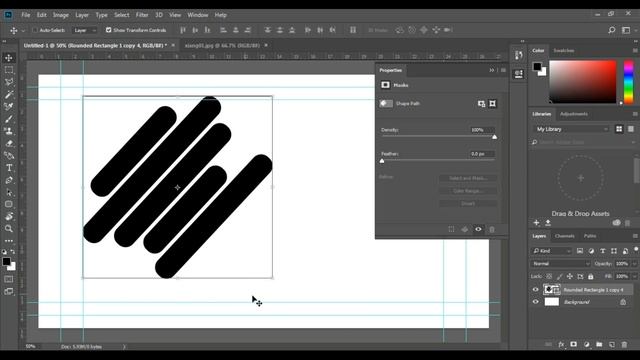Screen dimensions: 640x360
Task: Click the screen mode icon in the toolbox
Action: tap(9, 291)
